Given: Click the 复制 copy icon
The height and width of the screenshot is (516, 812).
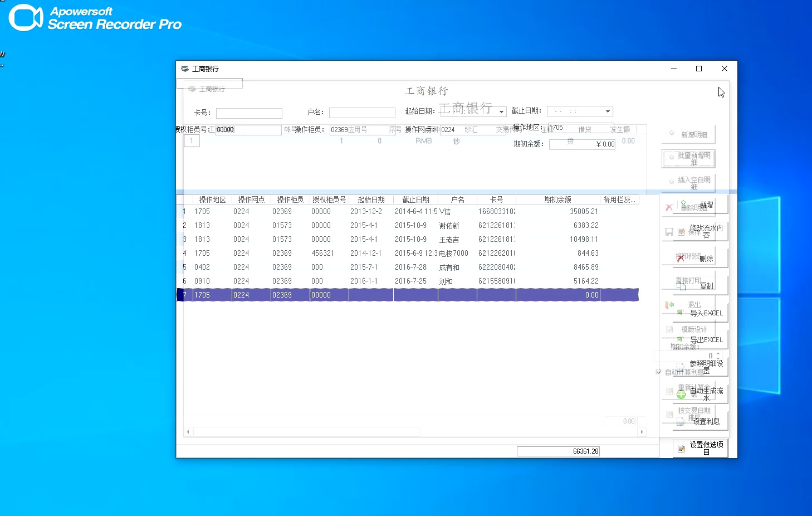Looking at the screenshot, I should coord(682,286).
